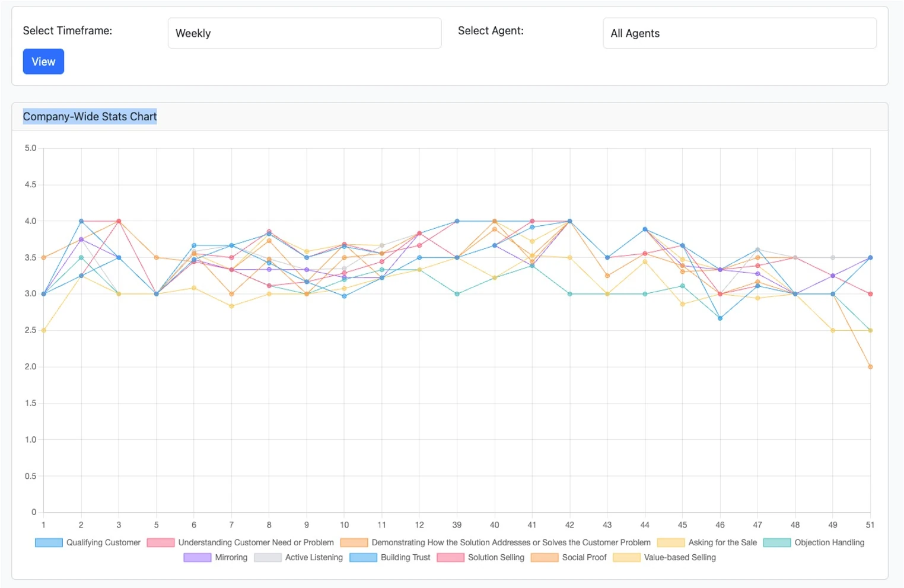The image size is (904, 588).
Task: Open the Select Timeframe dropdown showing Weekly
Action: 304,33
